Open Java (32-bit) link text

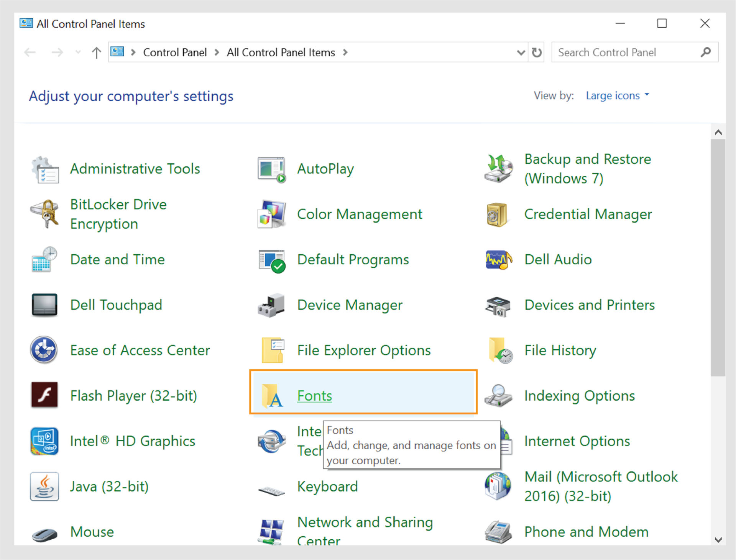point(109,486)
